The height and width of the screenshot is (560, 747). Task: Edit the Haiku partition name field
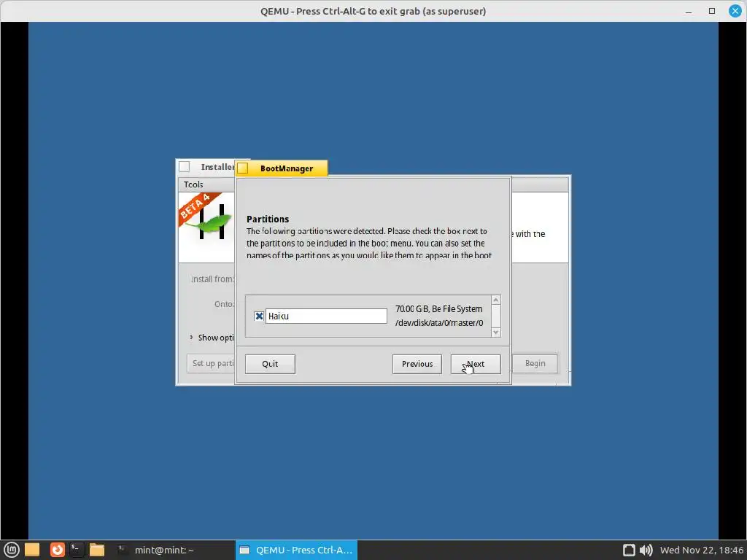pos(326,316)
